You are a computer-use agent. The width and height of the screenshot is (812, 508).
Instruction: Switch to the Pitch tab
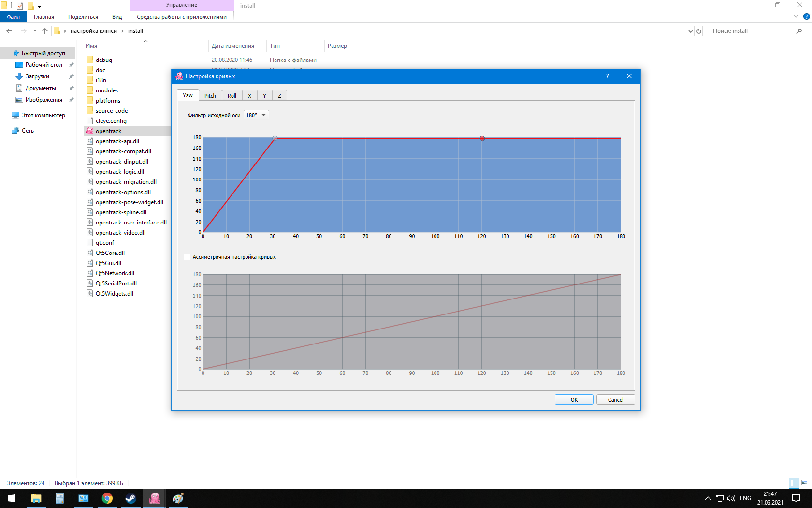click(x=210, y=96)
